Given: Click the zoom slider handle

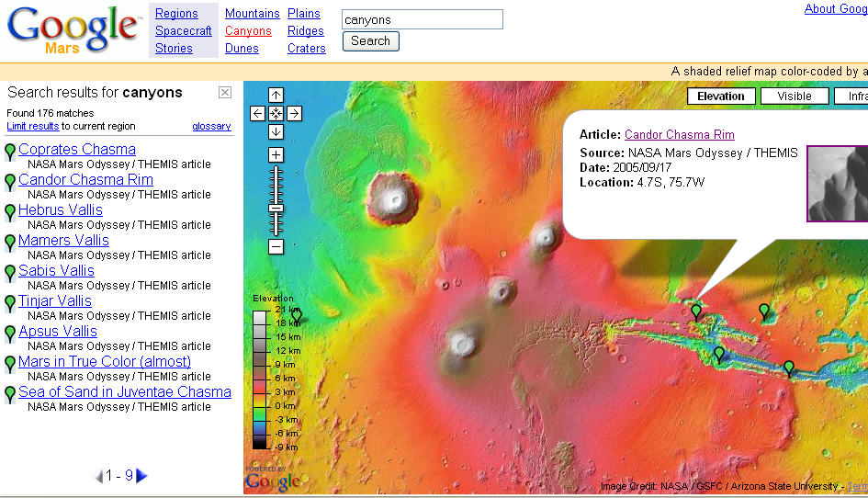Looking at the screenshot, I should (276, 209).
